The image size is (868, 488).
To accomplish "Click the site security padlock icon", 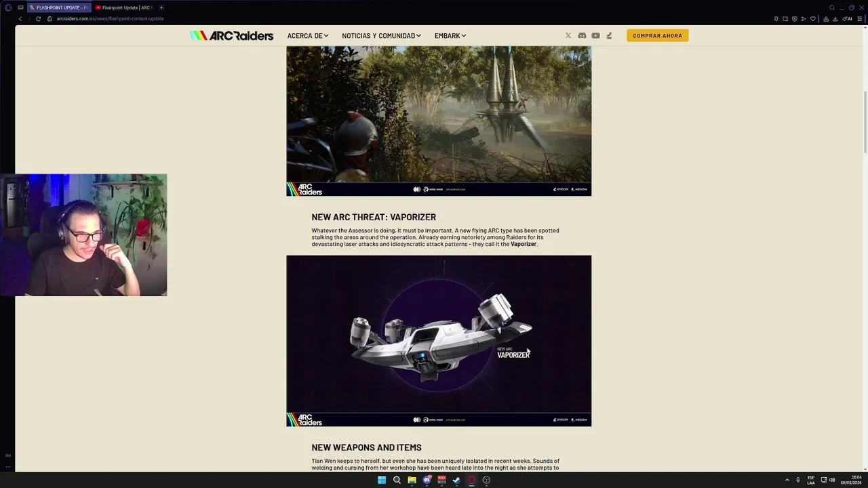I will point(50,18).
